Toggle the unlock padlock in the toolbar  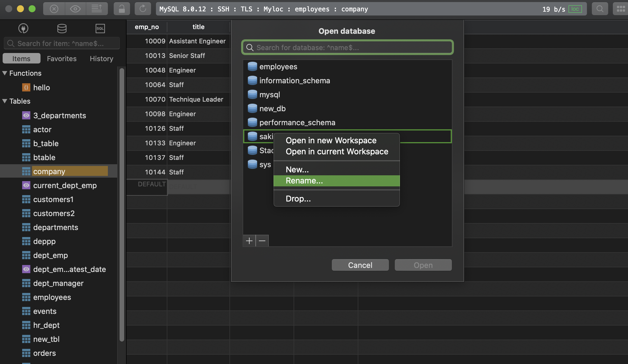point(122,9)
